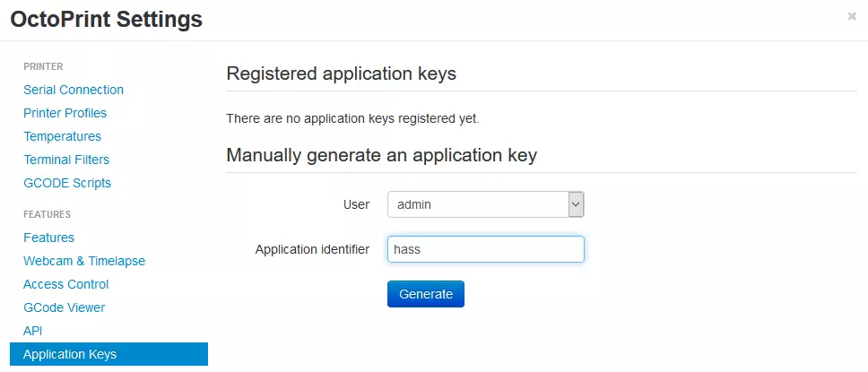Navigate to GCODE Scripts

click(67, 183)
